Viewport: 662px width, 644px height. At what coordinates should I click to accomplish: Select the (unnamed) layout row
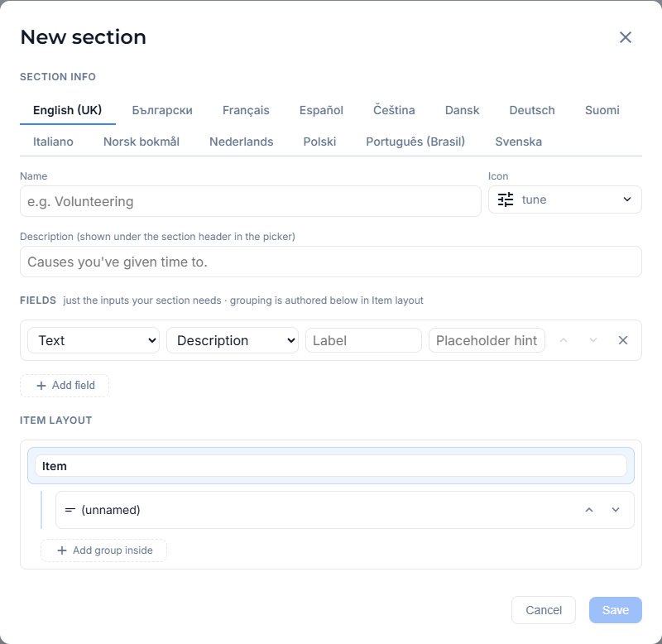click(x=345, y=510)
